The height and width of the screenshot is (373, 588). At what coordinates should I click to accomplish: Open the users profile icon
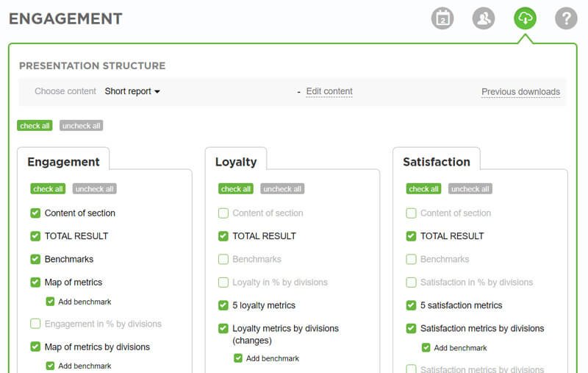point(484,18)
